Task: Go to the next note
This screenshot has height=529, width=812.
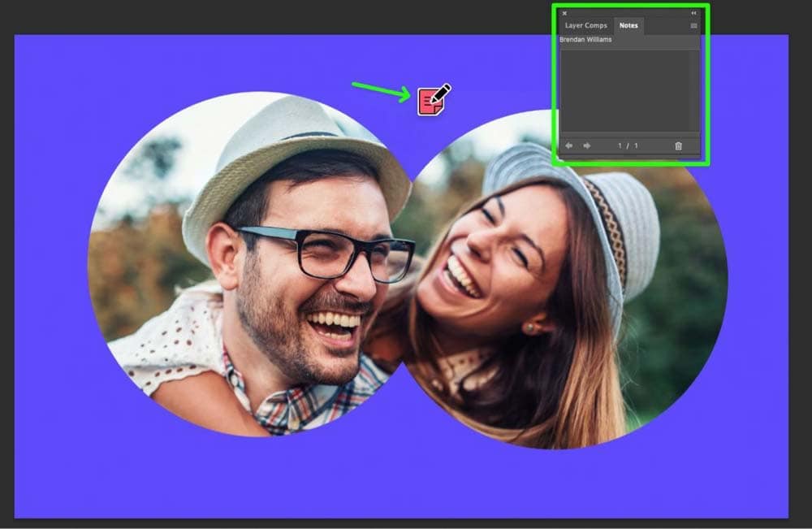Action: coord(587,146)
